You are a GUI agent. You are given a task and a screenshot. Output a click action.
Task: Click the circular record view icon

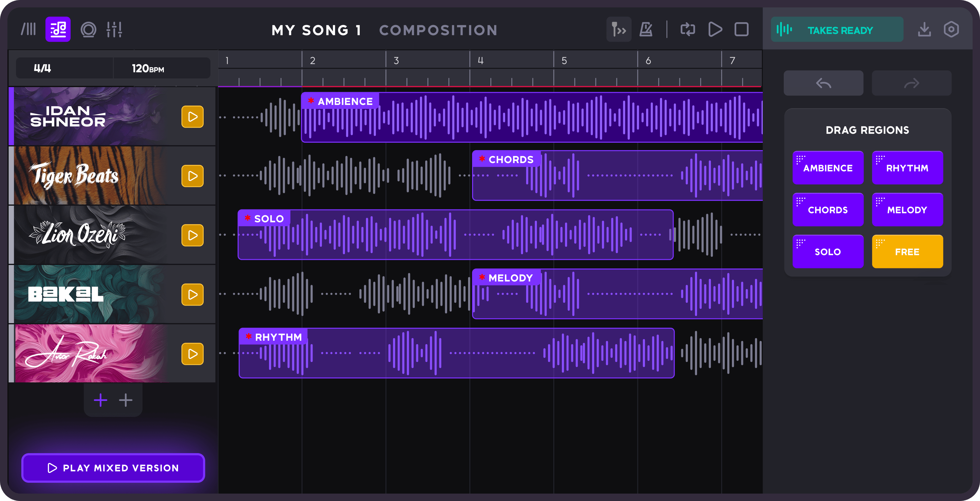pyautogui.click(x=88, y=29)
